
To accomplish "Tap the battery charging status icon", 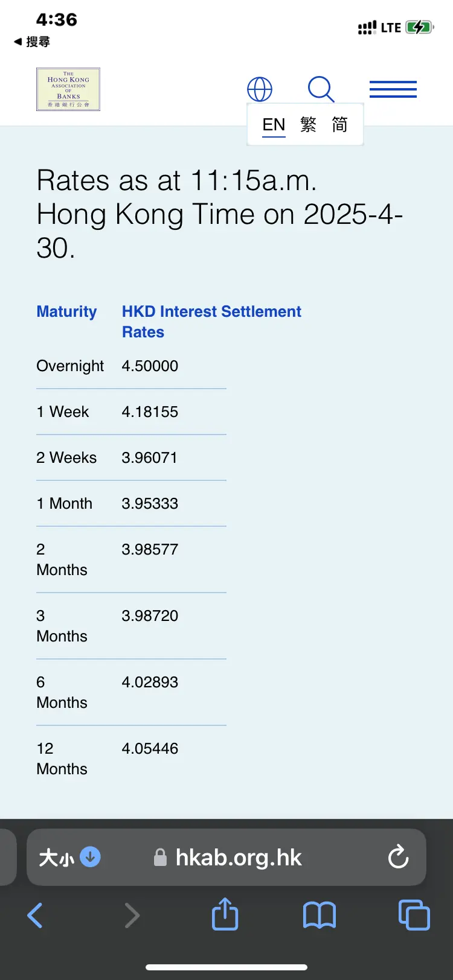I will (420, 27).
